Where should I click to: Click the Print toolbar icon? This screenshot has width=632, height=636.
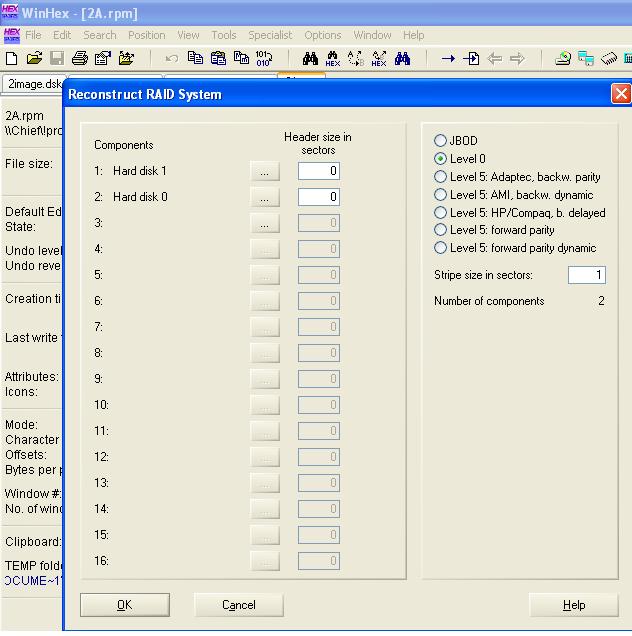(x=80, y=59)
